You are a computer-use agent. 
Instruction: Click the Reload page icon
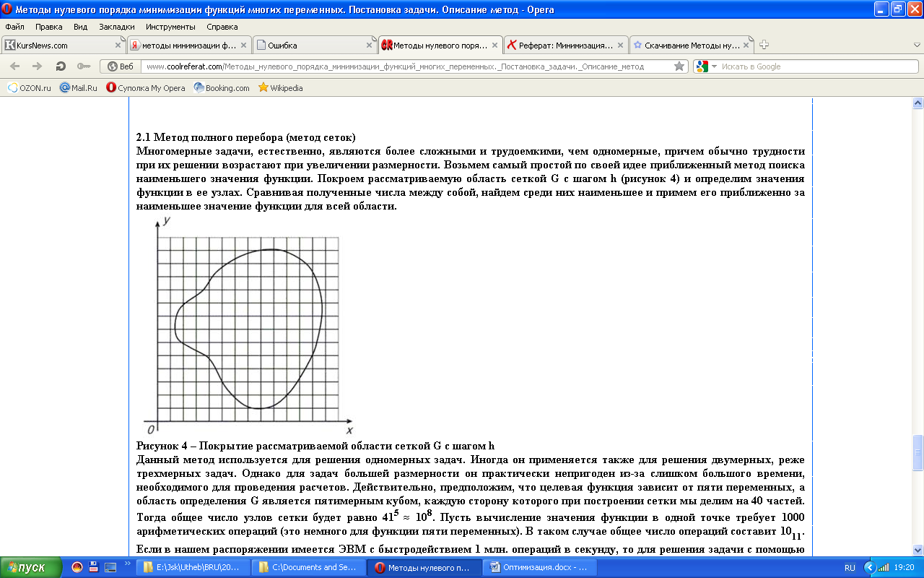[61, 66]
